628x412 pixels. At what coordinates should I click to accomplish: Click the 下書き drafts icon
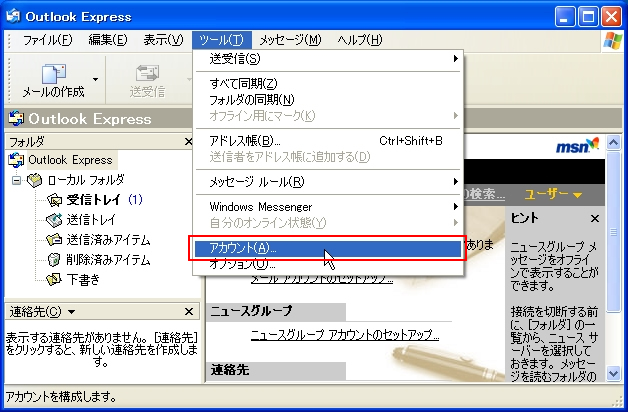[54, 279]
